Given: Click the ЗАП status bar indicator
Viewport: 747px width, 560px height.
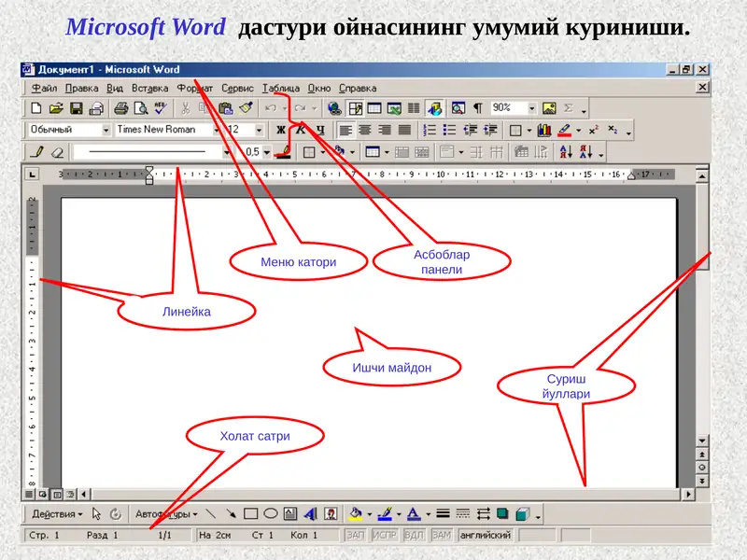Looking at the screenshot, I should (x=356, y=535).
